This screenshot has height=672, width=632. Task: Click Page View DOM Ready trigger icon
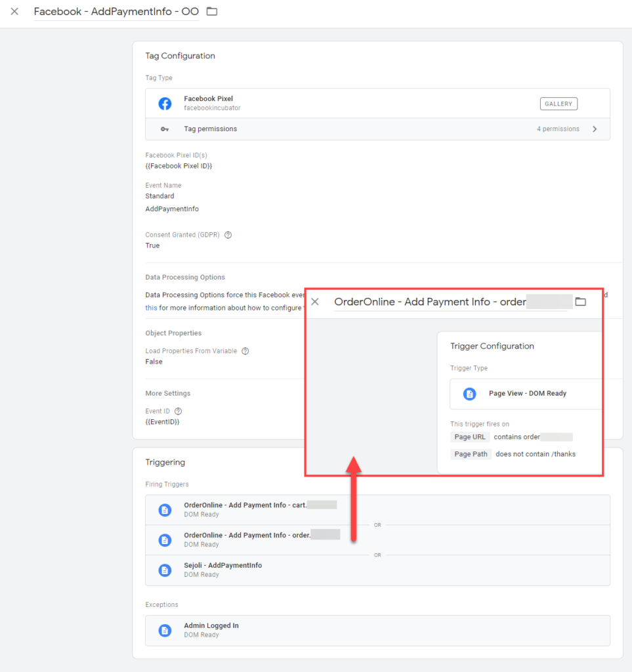point(469,394)
